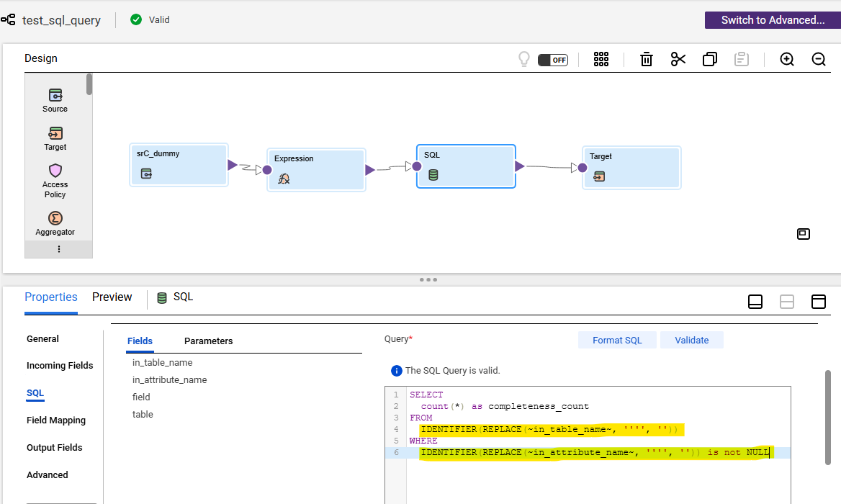Select in_table_name field
841x504 pixels.
163,362
